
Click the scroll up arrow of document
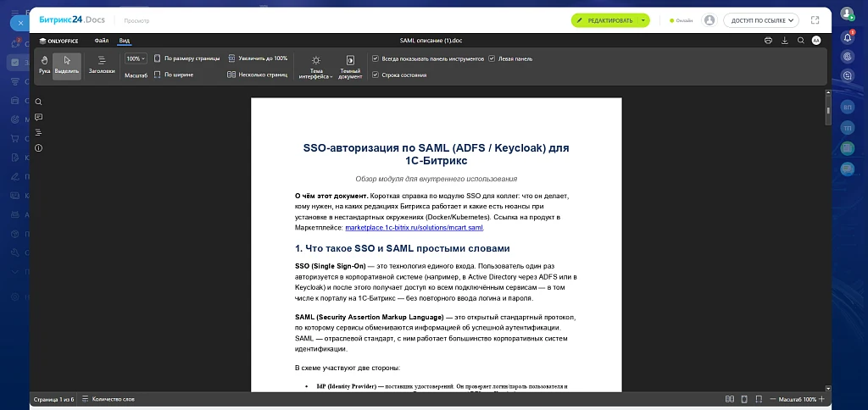[x=828, y=93]
